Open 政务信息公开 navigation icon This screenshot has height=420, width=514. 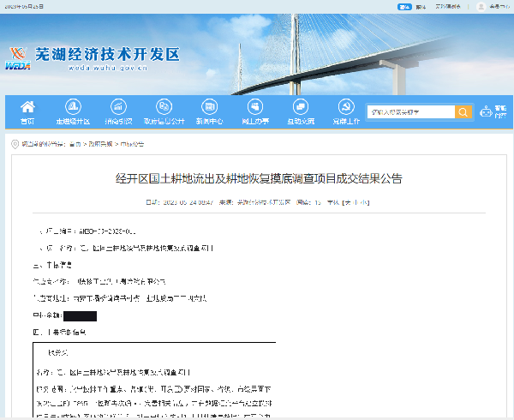pyautogui.click(x=164, y=107)
